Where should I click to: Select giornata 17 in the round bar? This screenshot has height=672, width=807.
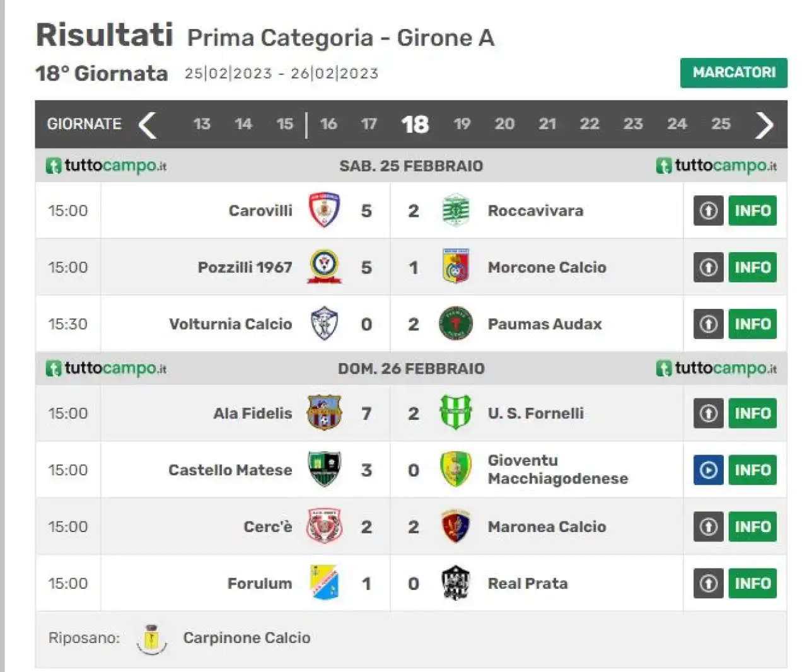pos(369,124)
